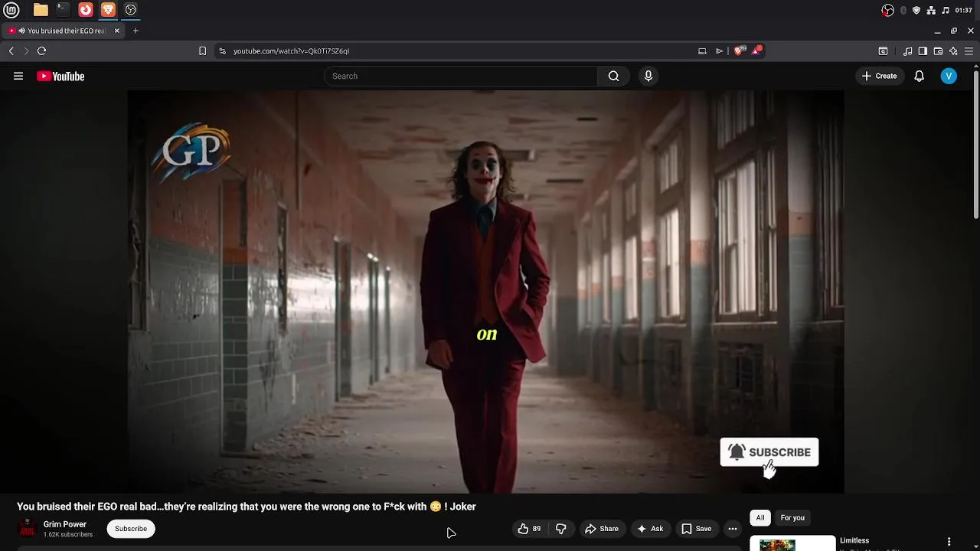Save the video to a playlist
Image resolution: width=980 pixels, height=551 pixels.
click(697, 529)
